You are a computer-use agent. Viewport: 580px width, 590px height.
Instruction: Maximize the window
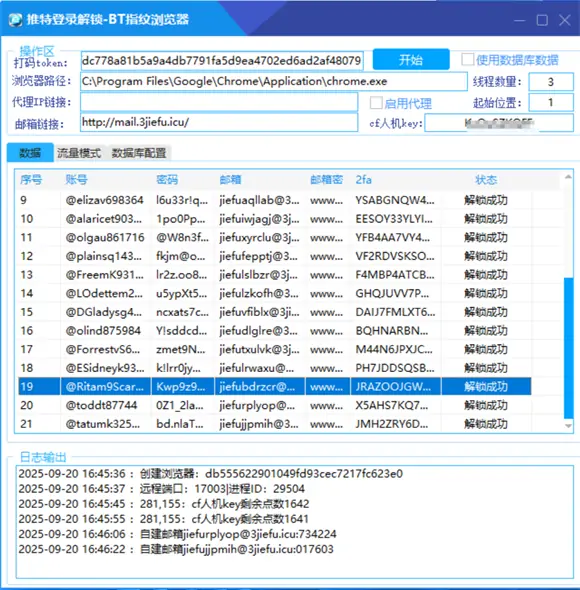pos(542,20)
